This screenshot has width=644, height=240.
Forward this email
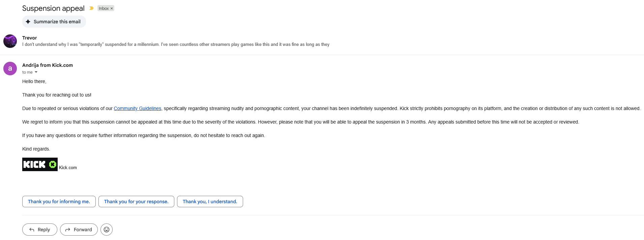(x=79, y=230)
